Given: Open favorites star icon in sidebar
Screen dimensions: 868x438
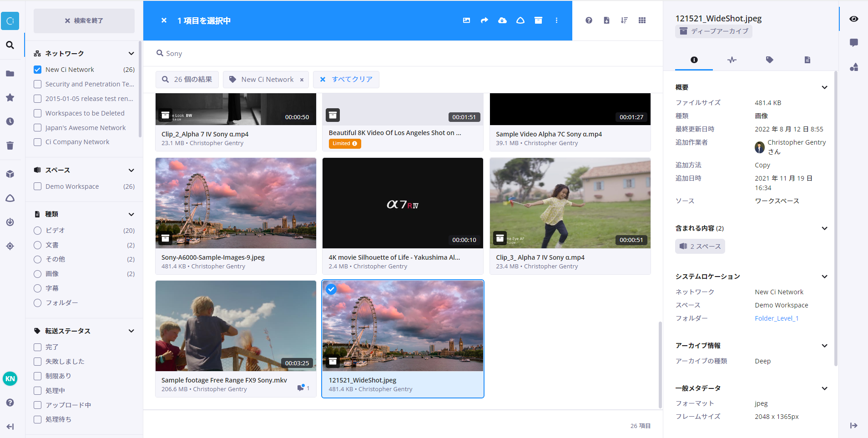Looking at the screenshot, I should coord(10,97).
